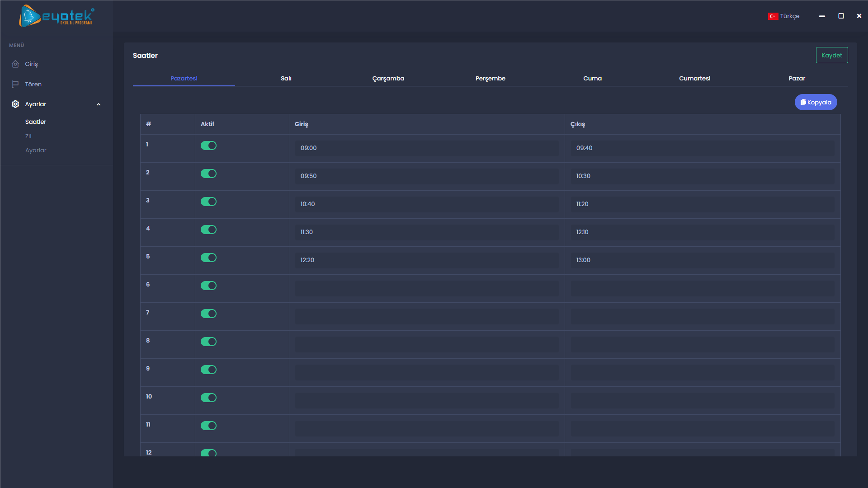The image size is (868, 488).
Task: Click the Giriş home icon in sidebar
Action: [x=15, y=64]
